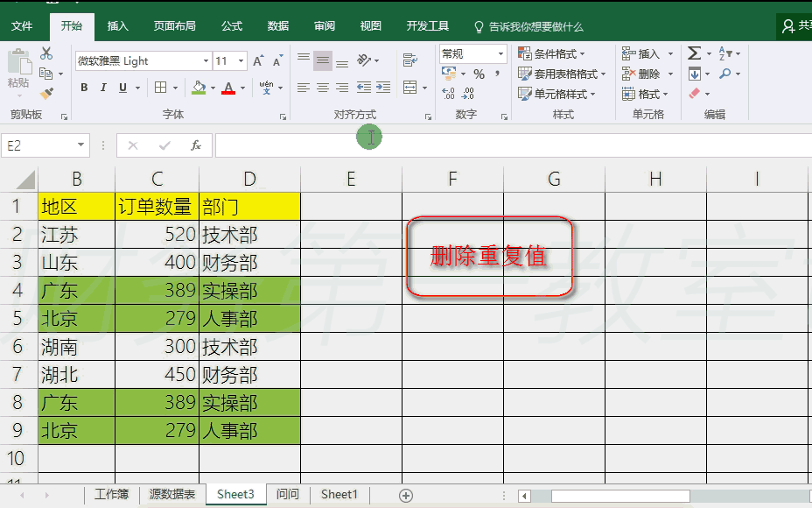The width and height of the screenshot is (812, 508).
Task: Toggle bottom vertical alignment
Action: tap(342, 63)
